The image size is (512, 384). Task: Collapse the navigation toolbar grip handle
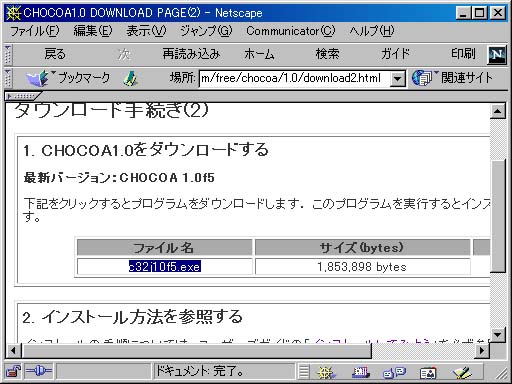8,54
